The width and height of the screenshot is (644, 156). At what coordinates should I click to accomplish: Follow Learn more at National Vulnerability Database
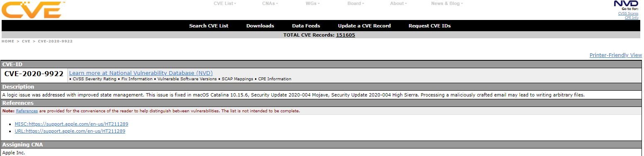[x=141, y=73]
